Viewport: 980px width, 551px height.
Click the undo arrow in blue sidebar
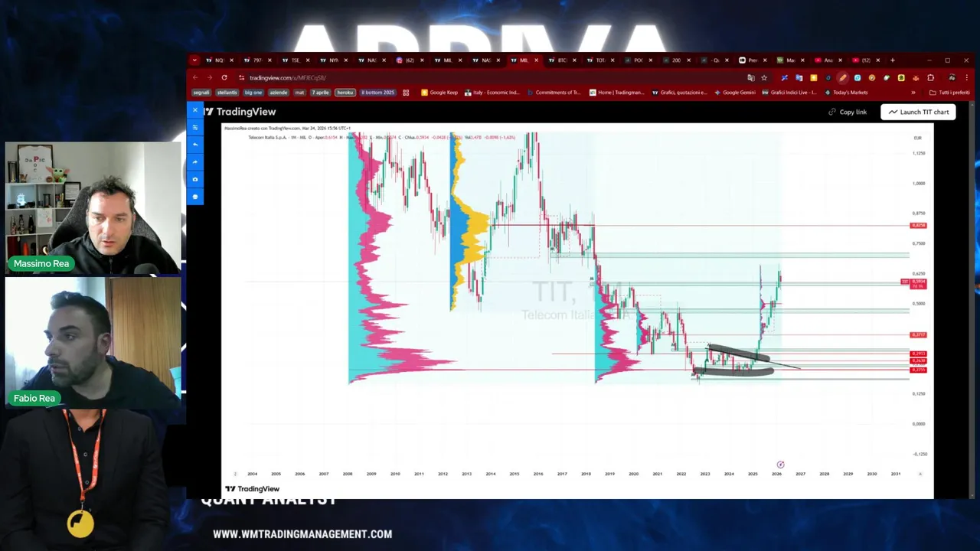[195, 145]
